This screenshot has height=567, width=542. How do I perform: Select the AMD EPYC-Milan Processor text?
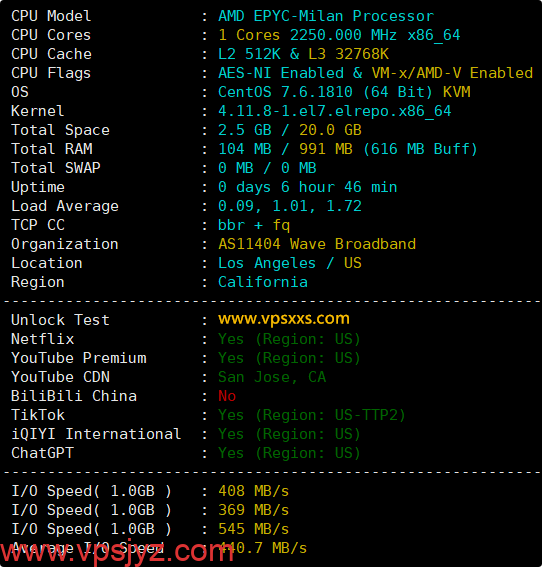[x=326, y=16]
